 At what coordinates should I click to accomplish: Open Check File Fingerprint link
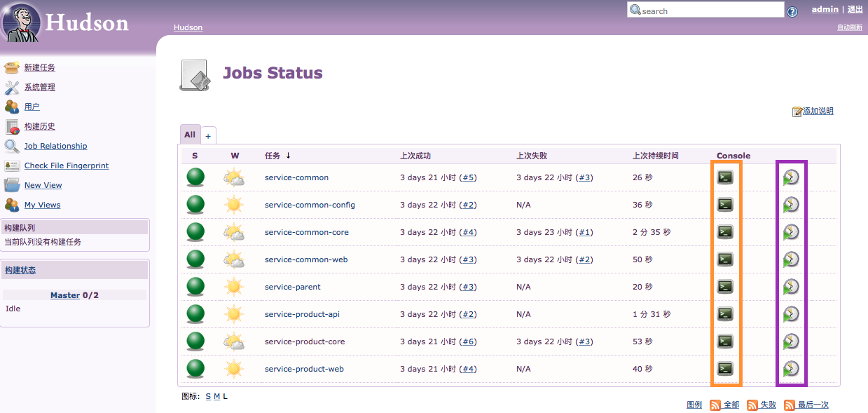pyautogui.click(x=67, y=165)
